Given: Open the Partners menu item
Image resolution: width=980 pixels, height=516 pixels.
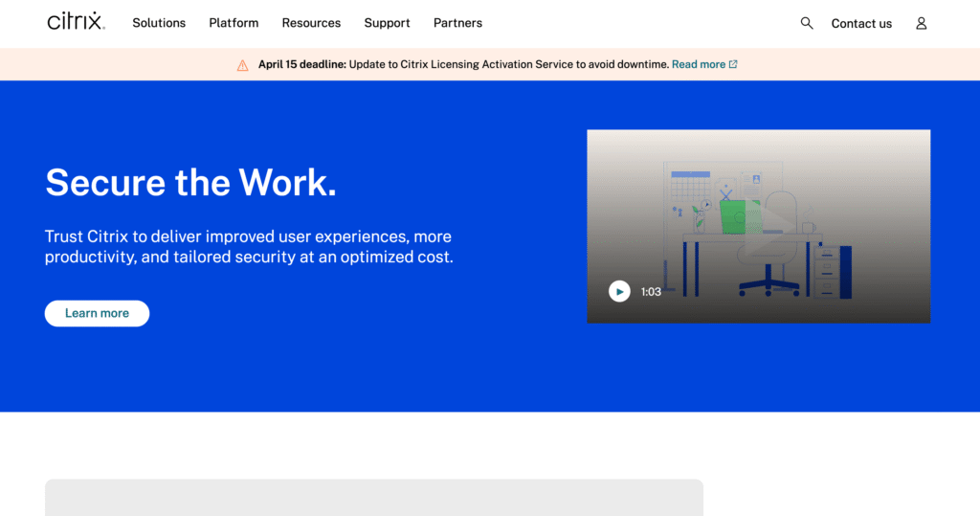Looking at the screenshot, I should point(457,23).
